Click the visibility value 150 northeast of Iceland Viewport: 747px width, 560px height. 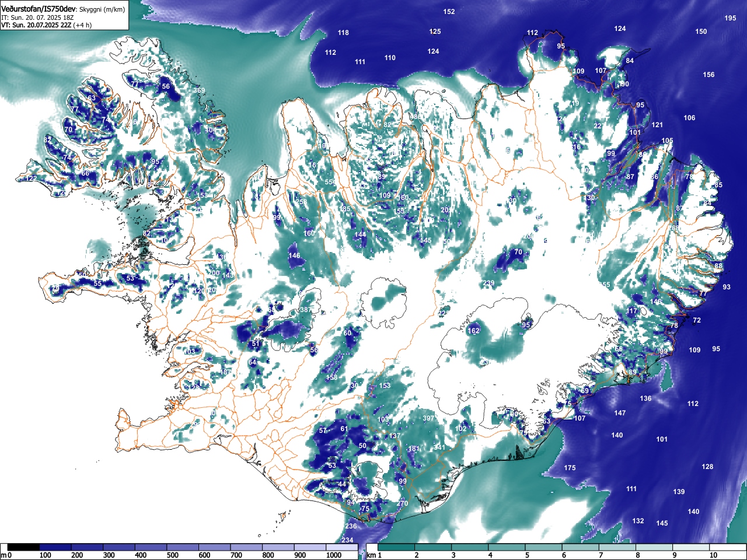(701, 32)
